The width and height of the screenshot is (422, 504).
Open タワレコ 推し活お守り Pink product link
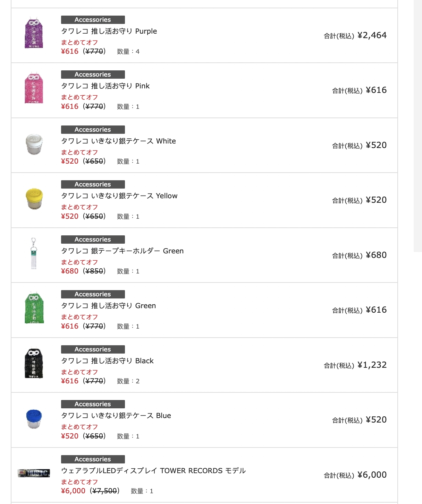click(105, 86)
